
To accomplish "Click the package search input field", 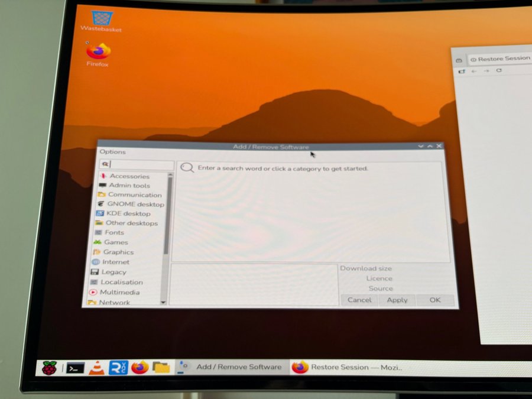I will coord(142,164).
